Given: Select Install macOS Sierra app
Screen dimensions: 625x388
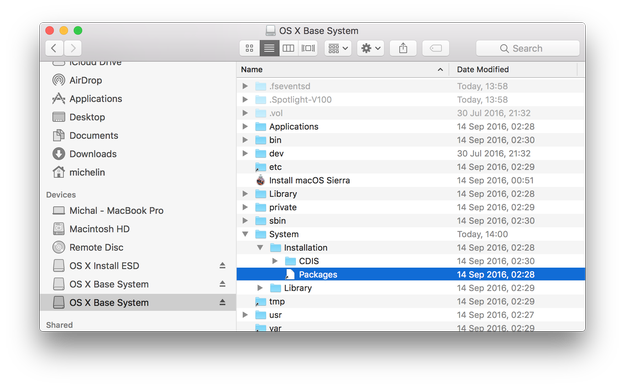Looking at the screenshot, I should pos(411,180).
